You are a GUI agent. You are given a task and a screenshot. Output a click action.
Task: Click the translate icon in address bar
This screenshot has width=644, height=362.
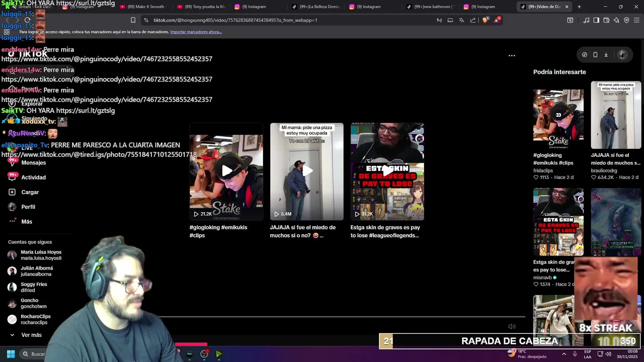pos(461,20)
